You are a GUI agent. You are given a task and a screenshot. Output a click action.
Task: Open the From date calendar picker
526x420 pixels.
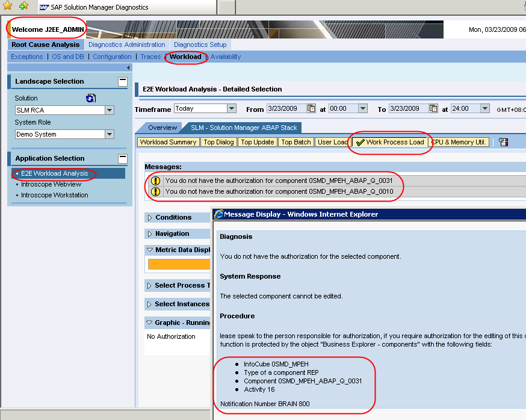311,109
